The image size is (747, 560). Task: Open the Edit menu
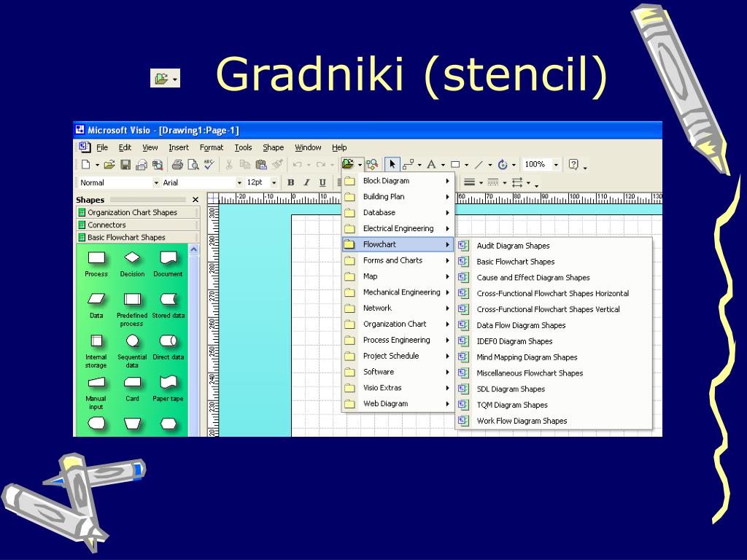click(125, 147)
